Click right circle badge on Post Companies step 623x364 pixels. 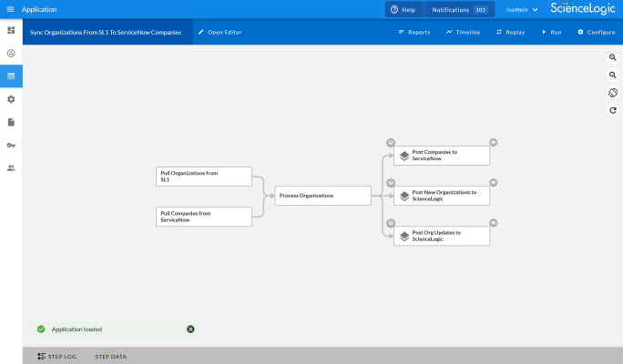click(493, 143)
